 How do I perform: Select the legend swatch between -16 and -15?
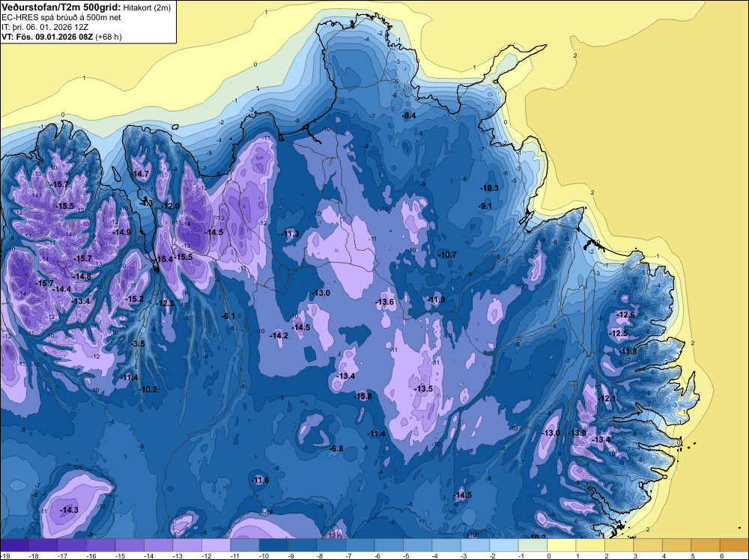tap(101, 545)
